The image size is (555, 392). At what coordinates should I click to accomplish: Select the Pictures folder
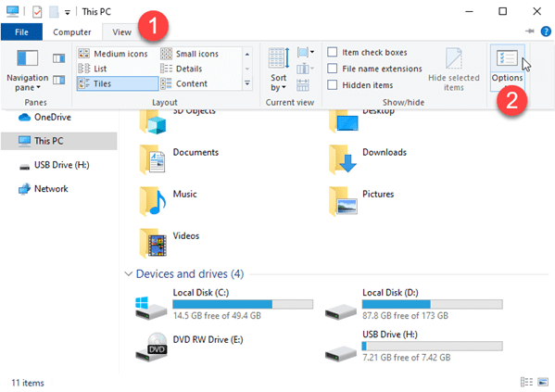pyautogui.click(x=361, y=202)
